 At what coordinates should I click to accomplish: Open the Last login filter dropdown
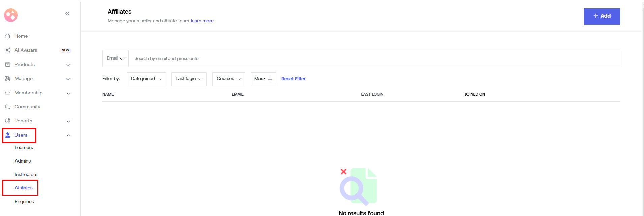189,79
